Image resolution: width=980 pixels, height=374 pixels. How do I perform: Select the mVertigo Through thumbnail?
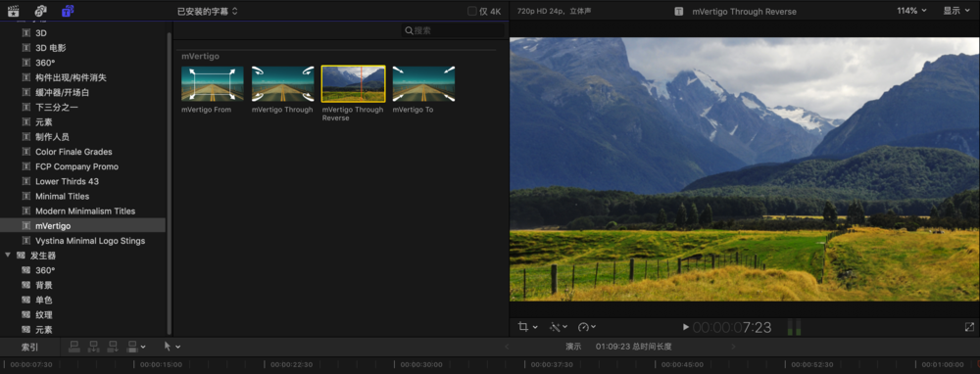(x=282, y=83)
